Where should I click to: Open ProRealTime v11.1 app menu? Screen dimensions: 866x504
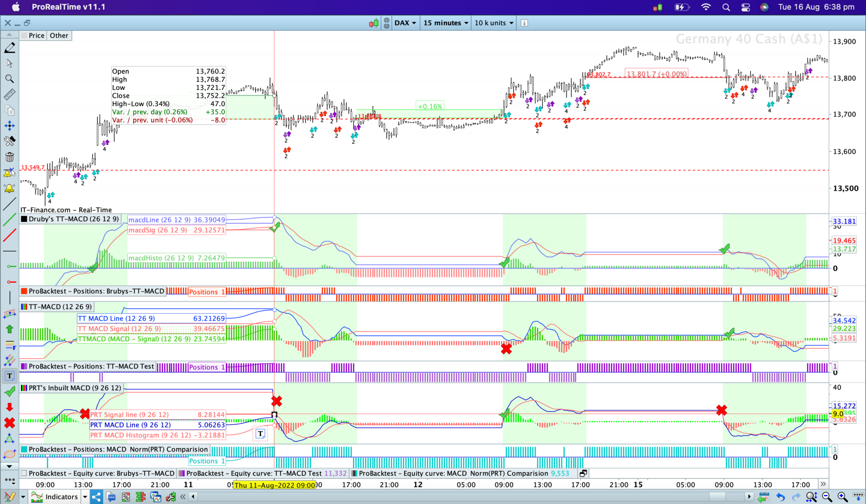point(69,7)
